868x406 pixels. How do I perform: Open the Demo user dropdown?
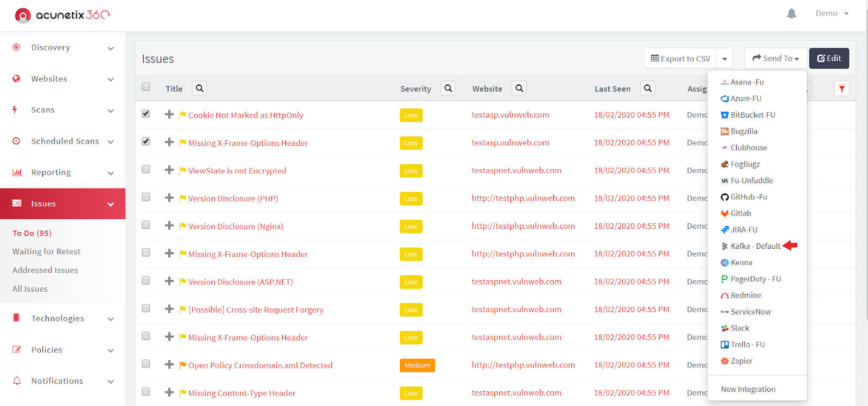pos(832,14)
